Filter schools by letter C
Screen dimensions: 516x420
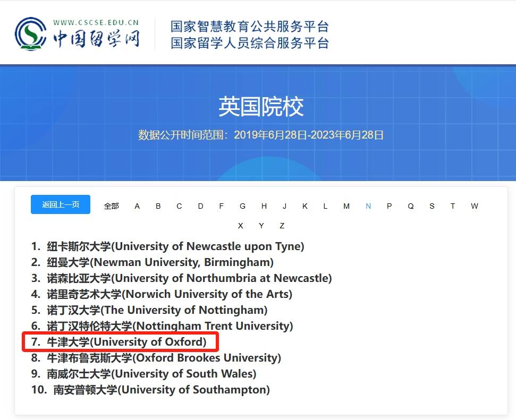coord(179,206)
